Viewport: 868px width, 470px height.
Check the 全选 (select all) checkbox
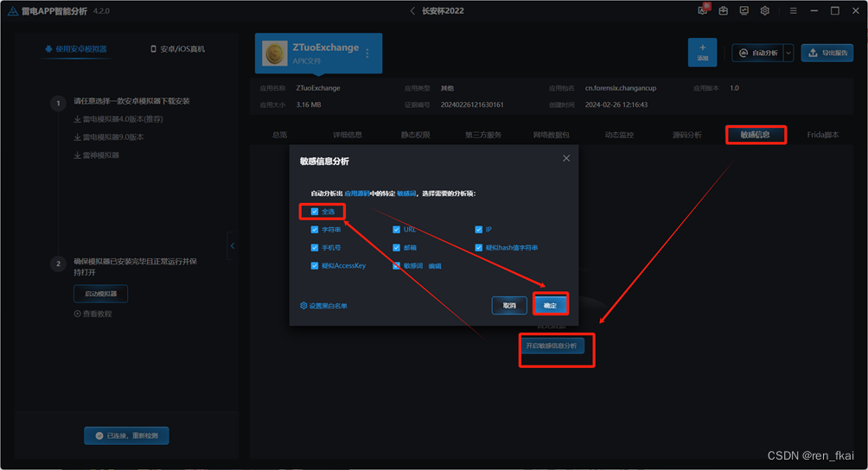315,212
